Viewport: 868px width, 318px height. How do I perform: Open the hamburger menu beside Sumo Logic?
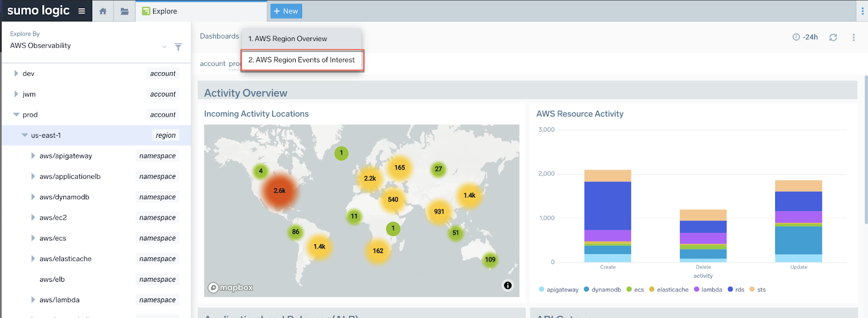(x=81, y=11)
